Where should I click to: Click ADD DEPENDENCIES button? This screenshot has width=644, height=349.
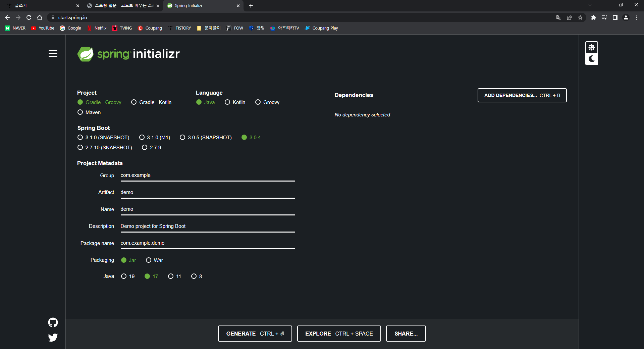pyautogui.click(x=522, y=95)
